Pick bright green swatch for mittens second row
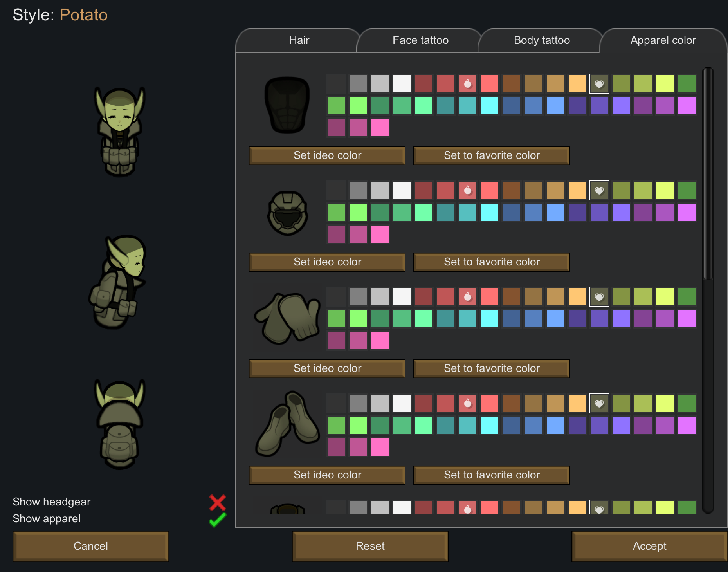This screenshot has width=728, height=572. (x=358, y=319)
